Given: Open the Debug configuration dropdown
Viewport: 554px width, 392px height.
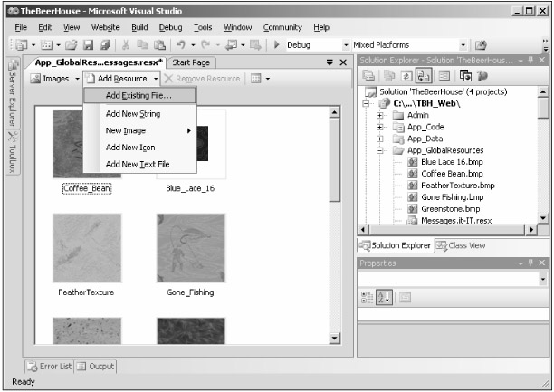Looking at the screenshot, I should coord(312,44).
